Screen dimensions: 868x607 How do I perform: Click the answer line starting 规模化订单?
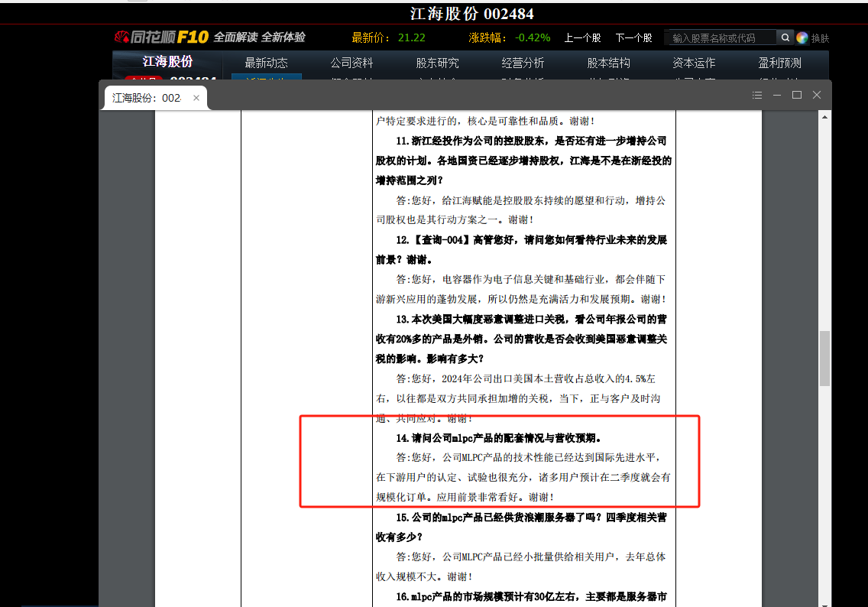[465, 498]
